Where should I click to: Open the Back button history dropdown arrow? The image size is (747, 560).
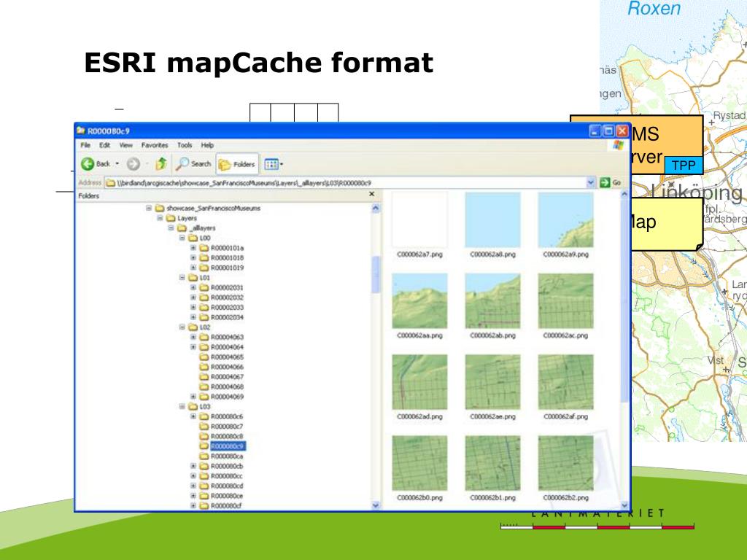117,164
